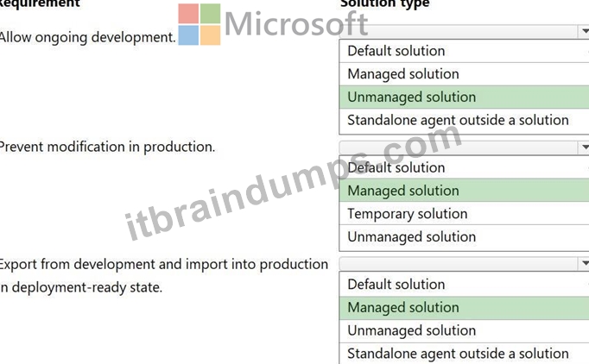Select Default solution in third list
Image resolution: width=589 pixels, height=364 pixels.
point(465,284)
